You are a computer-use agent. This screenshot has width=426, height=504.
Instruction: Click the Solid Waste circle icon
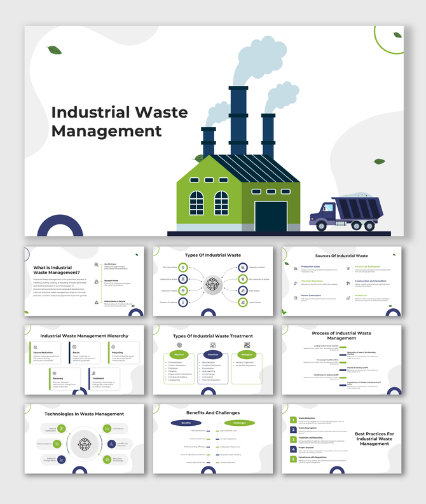point(243,290)
